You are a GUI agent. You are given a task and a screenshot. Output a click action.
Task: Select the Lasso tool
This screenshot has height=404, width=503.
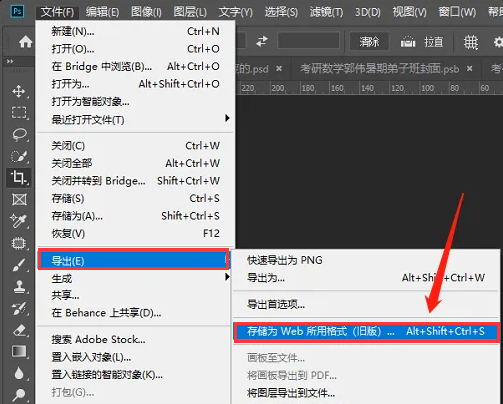(x=19, y=134)
